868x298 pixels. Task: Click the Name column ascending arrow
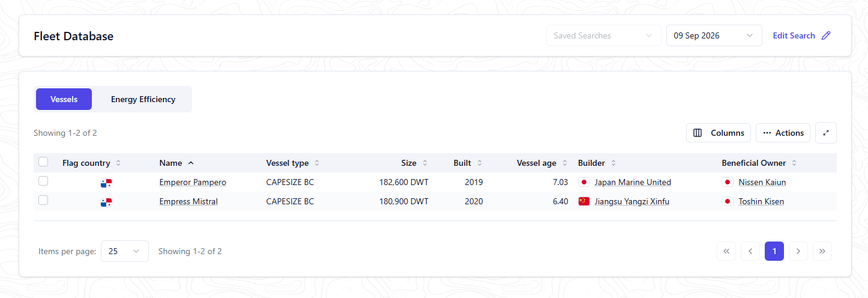(x=191, y=163)
